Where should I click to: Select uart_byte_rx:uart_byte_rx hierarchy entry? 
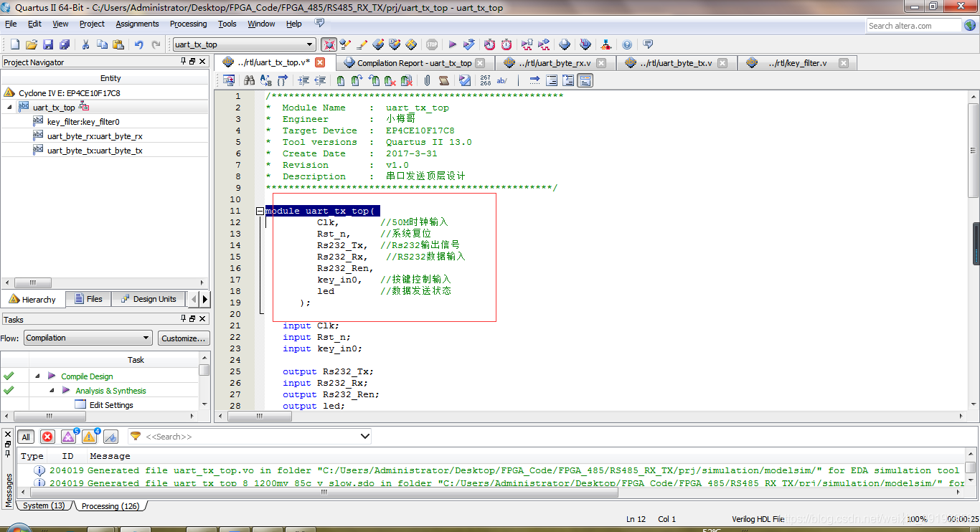point(95,136)
